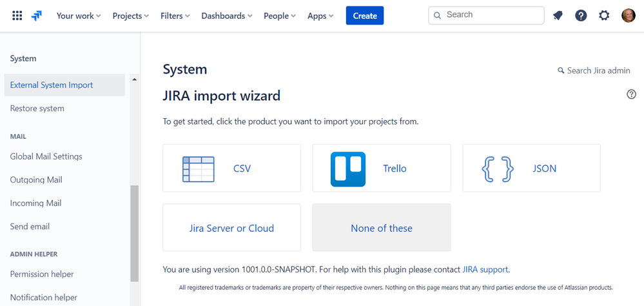The width and height of the screenshot is (644, 306).
Task: Click sidebar scrollbar up arrow
Action: [134, 79]
